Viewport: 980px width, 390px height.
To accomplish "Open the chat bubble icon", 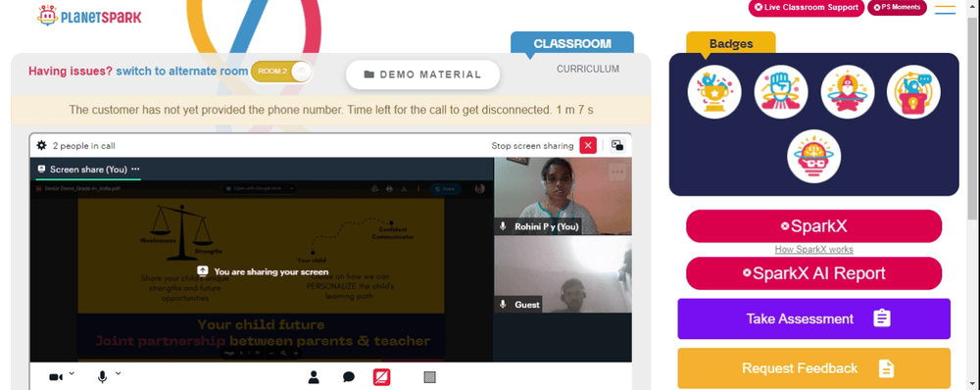I will 349,377.
